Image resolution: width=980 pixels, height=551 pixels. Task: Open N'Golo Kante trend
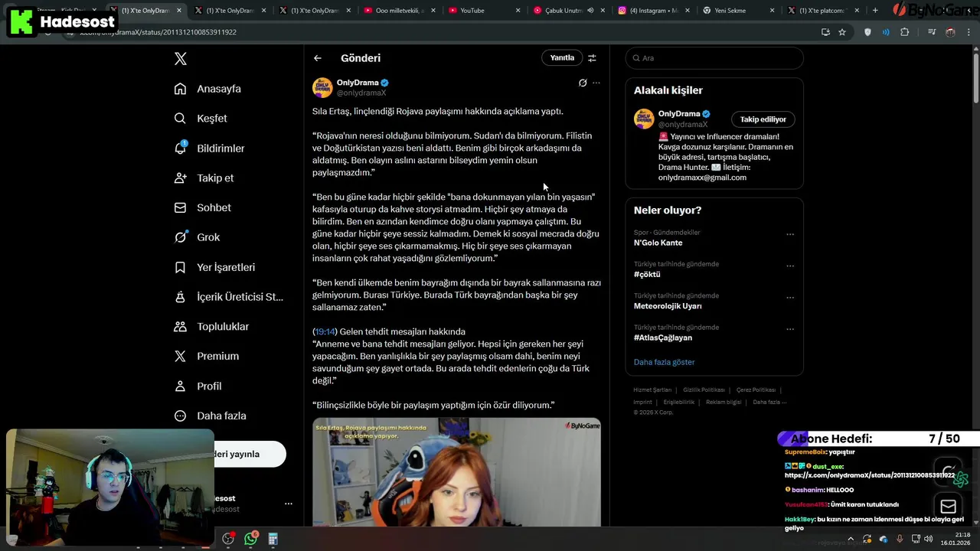pyautogui.click(x=658, y=243)
